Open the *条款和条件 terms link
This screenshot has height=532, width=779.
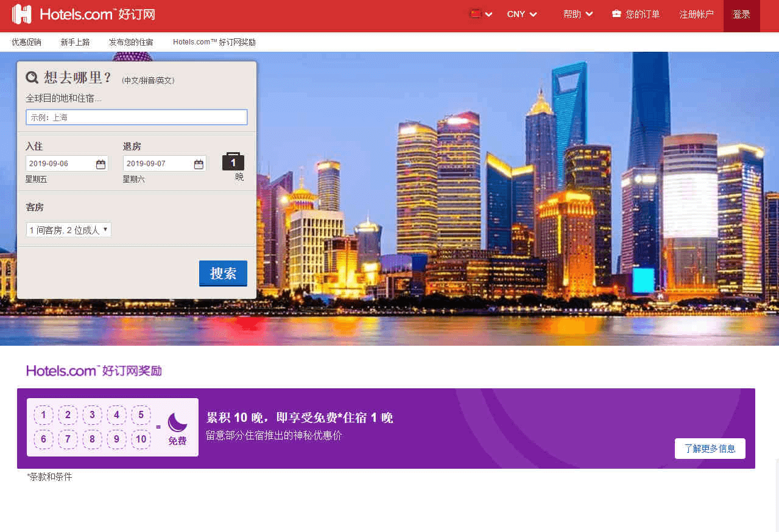tap(49, 477)
